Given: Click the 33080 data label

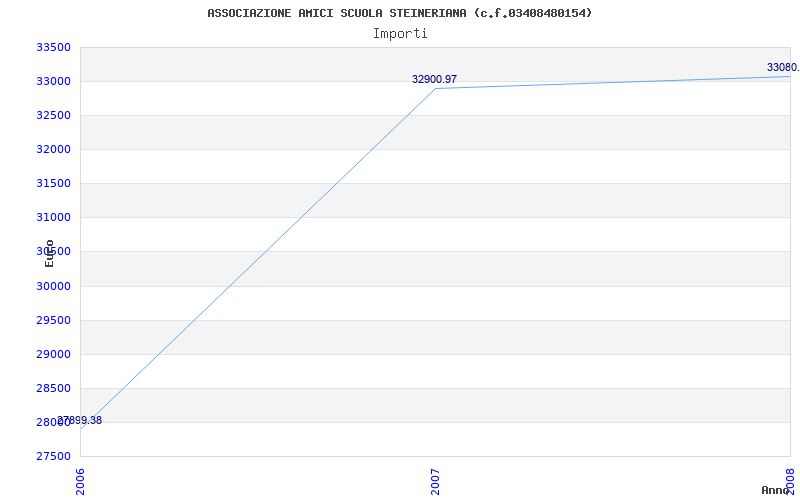Looking at the screenshot, I should point(783,67).
